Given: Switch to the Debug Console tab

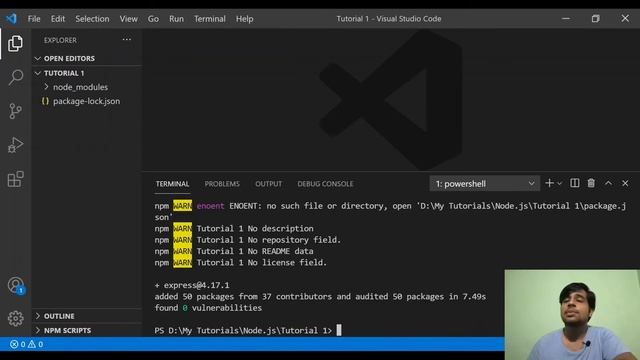Looking at the screenshot, I should click(x=325, y=184).
